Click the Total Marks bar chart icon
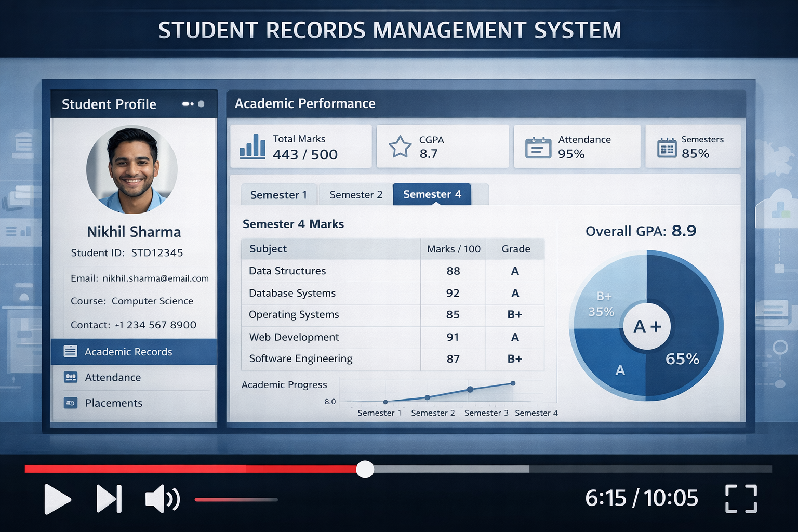798x532 pixels. click(x=252, y=146)
